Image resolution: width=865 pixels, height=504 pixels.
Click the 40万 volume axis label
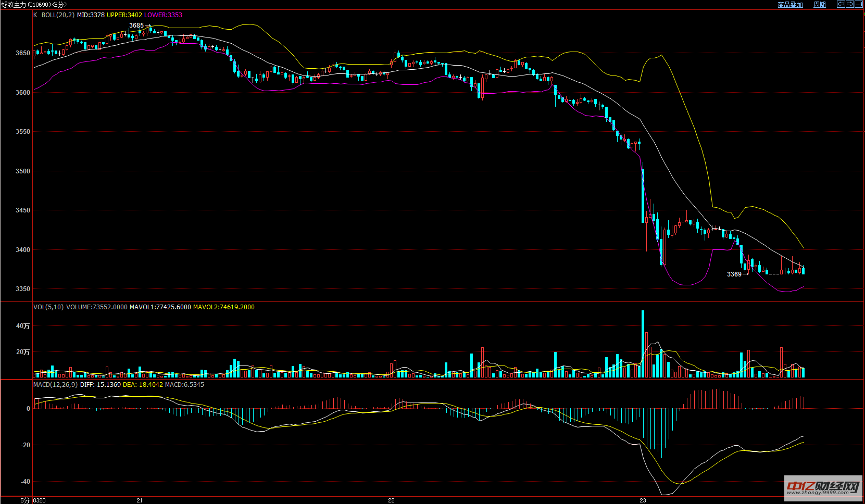23,326
